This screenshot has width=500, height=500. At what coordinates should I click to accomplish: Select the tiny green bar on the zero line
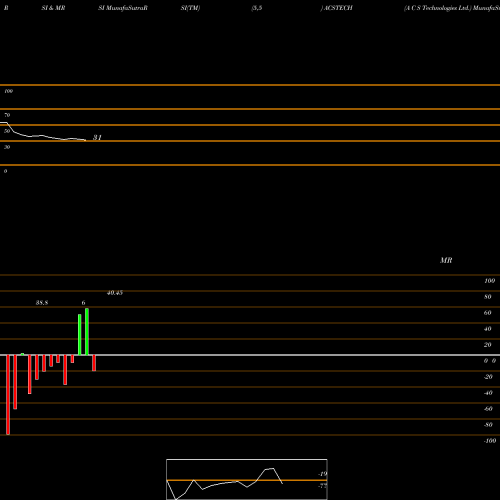(22, 354)
